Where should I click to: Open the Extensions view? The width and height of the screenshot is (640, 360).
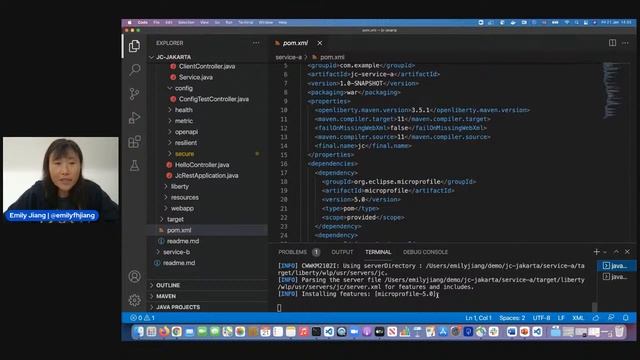[x=134, y=142]
